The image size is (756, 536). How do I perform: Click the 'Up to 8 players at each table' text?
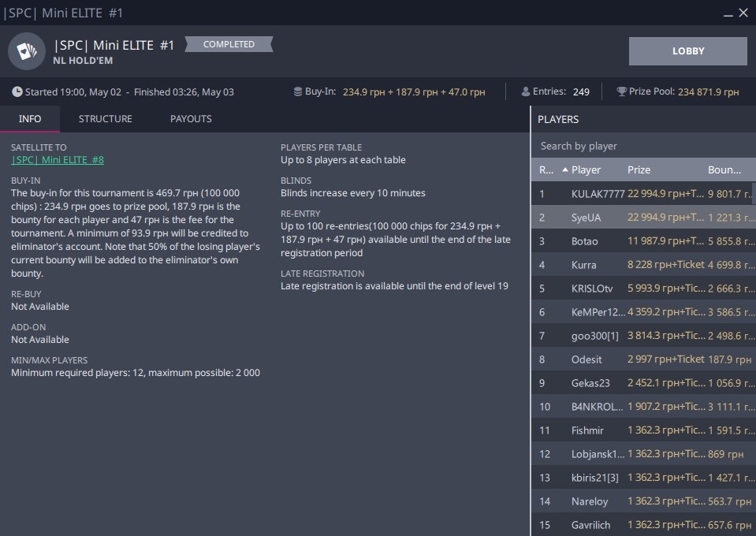click(343, 159)
